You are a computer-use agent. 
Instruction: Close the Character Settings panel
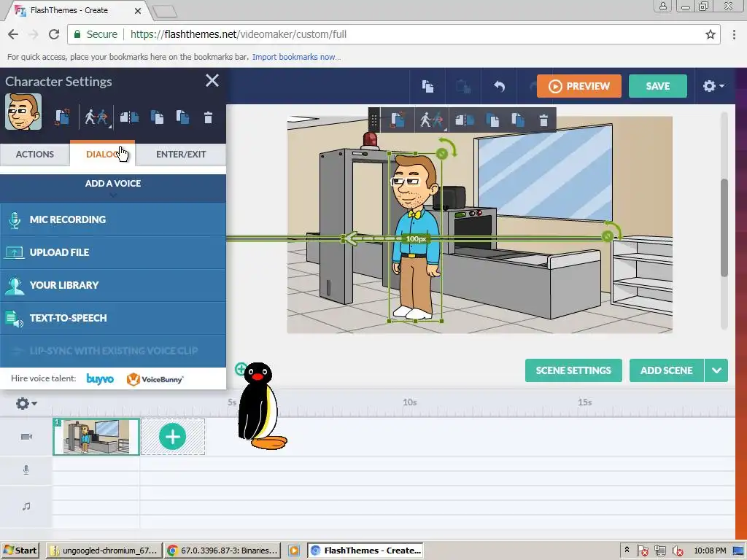[212, 80]
